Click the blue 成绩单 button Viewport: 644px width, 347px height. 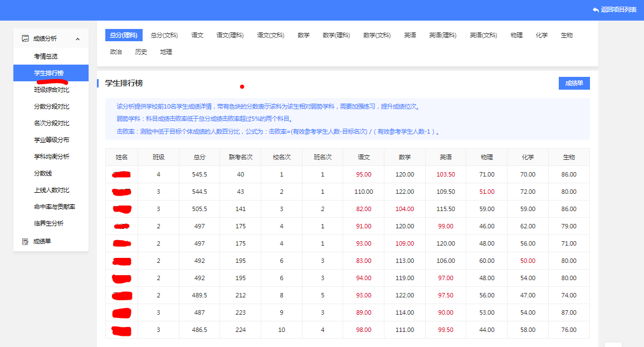pos(574,83)
